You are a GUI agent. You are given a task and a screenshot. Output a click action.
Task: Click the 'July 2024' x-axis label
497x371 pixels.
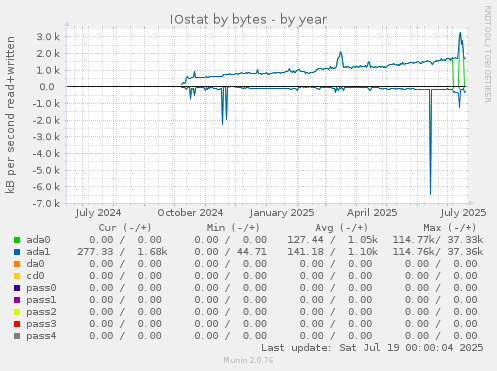point(98,213)
